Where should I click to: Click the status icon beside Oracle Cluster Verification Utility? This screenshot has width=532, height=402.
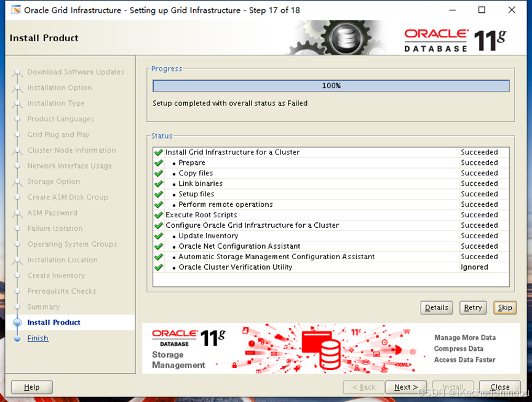[158, 267]
